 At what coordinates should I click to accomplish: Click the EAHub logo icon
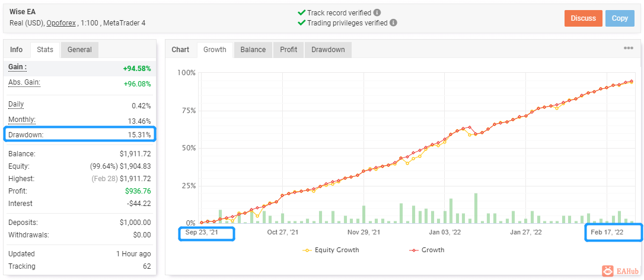(608, 271)
